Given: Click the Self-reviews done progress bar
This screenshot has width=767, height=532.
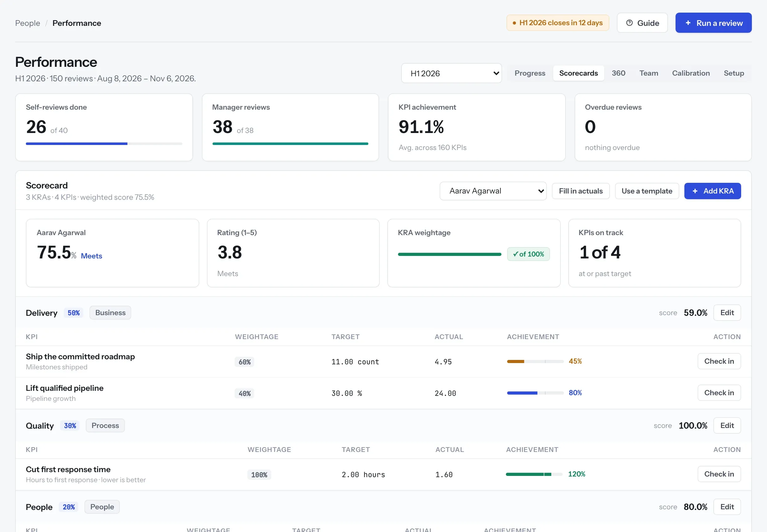Looking at the screenshot, I should [x=104, y=144].
